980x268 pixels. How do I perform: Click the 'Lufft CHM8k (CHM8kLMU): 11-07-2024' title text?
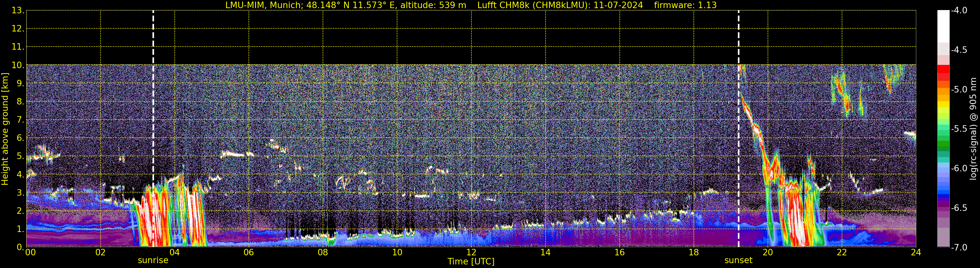coord(560,5)
